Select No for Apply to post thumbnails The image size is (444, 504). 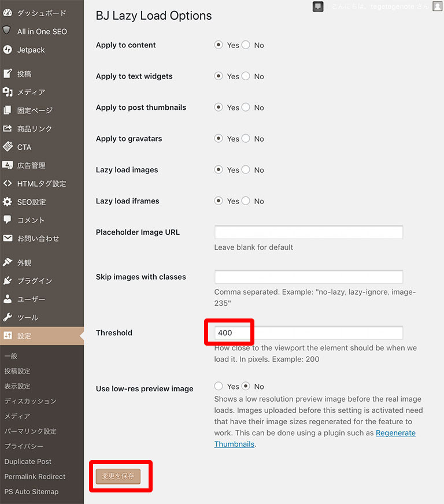tap(246, 107)
